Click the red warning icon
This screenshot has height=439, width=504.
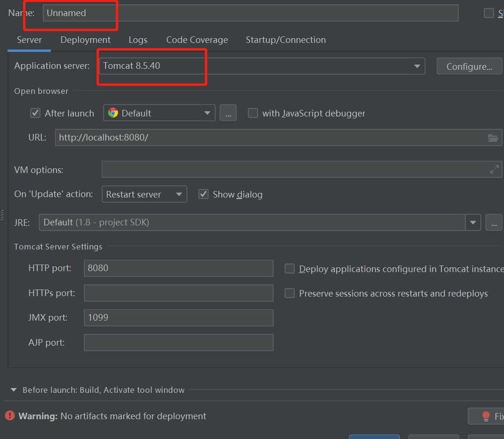click(10, 415)
